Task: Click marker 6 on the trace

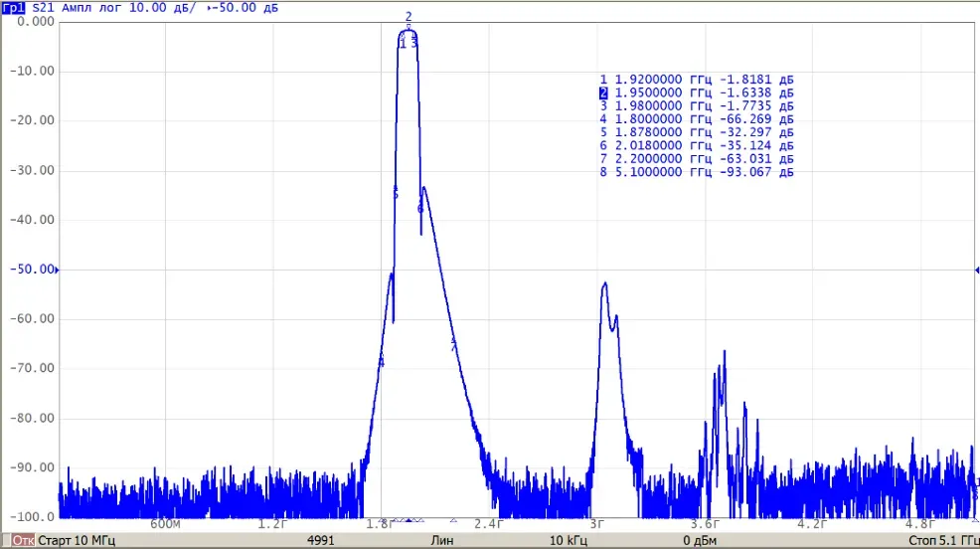Action: (x=420, y=208)
